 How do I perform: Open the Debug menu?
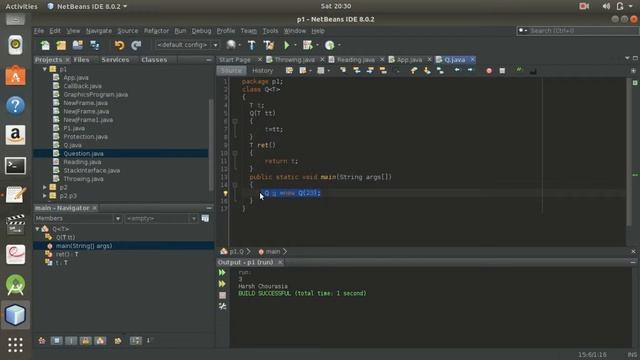(x=201, y=31)
